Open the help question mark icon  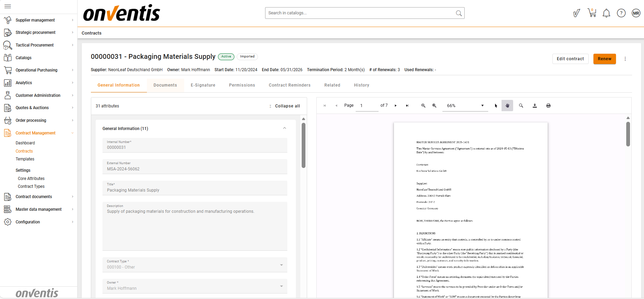pyautogui.click(x=621, y=13)
